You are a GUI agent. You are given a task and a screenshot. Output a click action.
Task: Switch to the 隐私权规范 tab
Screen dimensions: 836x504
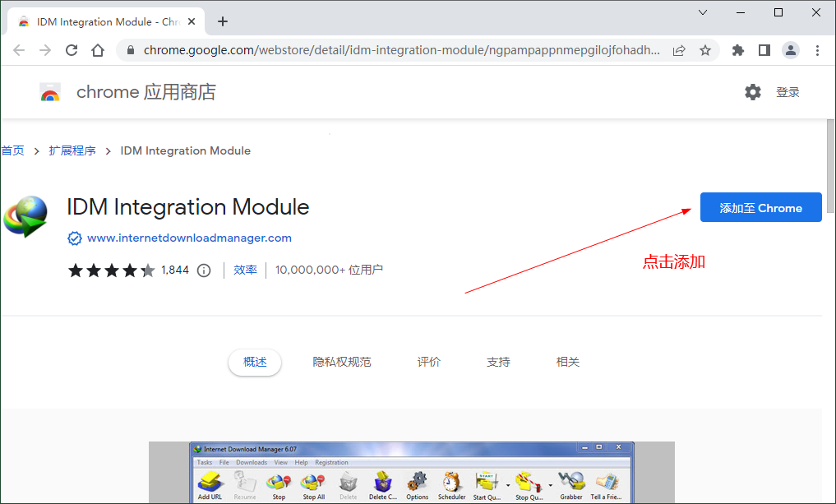pyautogui.click(x=342, y=362)
